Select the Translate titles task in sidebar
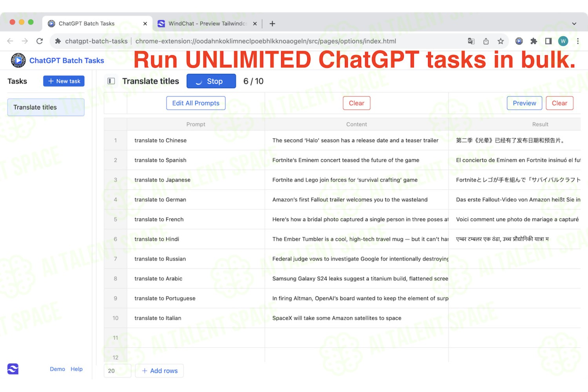 point(46,107)
